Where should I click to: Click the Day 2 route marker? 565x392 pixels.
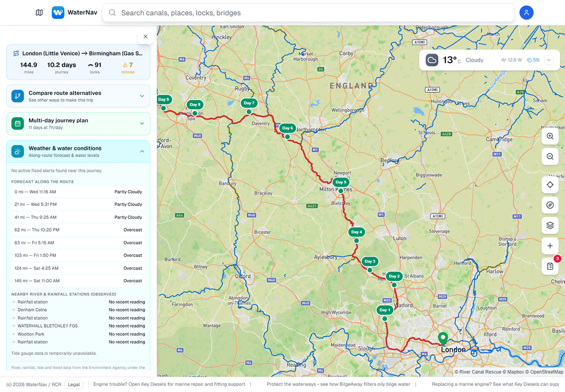click(x=394, y=276)
